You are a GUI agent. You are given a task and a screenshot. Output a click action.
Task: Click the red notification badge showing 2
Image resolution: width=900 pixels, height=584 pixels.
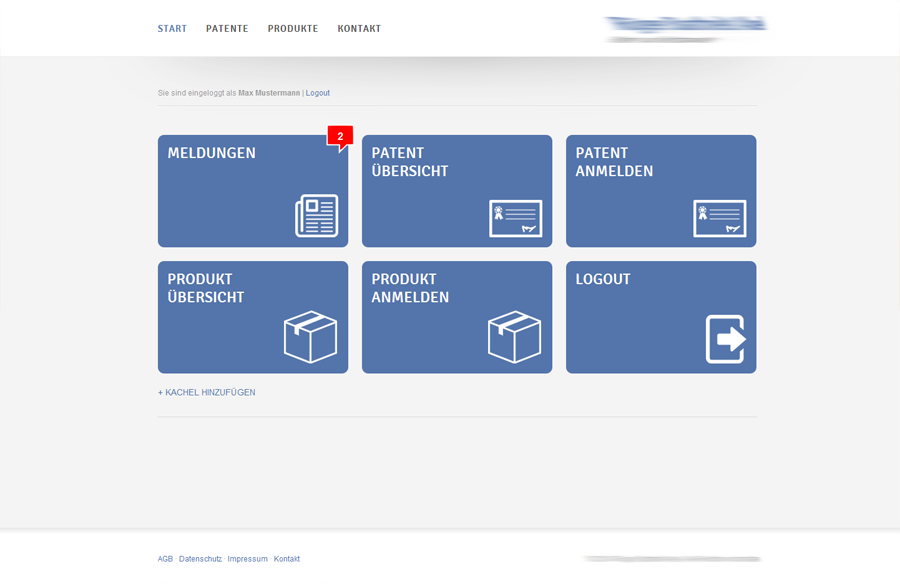click(x=340, y=138)
